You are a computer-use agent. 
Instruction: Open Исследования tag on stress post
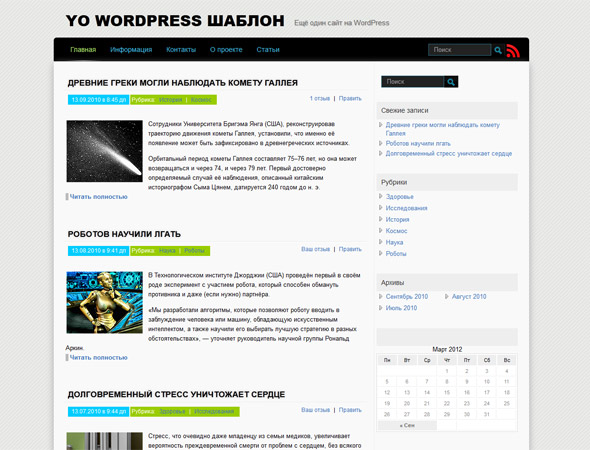[x=214, y=411]
